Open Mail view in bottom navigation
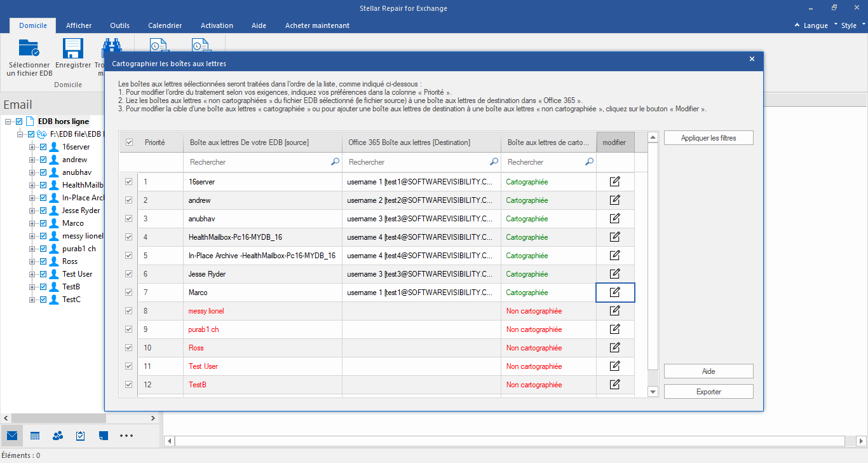The width and height of the screenshot is (868, 463). click(x=12, y=436)
